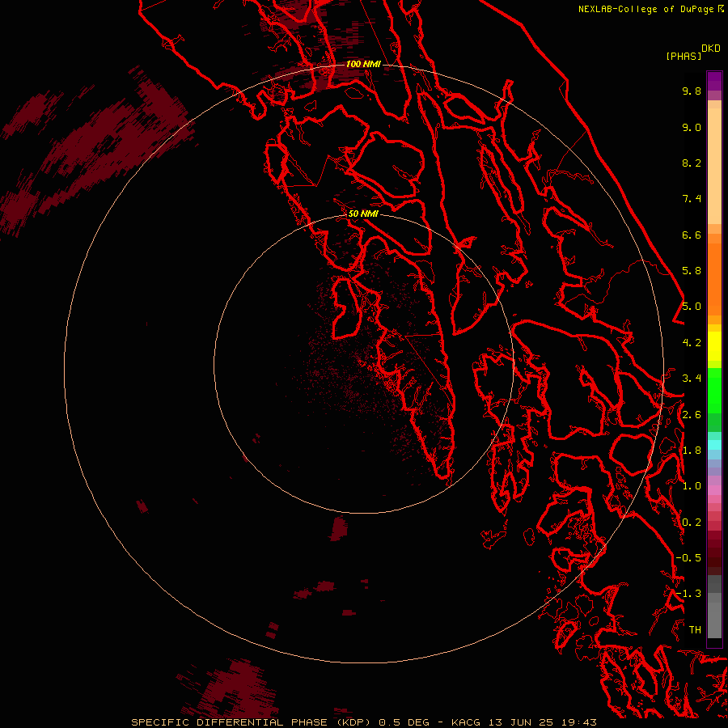The image size is (728, 728).
Task: Pick the pink segment of the color bar
Action: [714, 490]
